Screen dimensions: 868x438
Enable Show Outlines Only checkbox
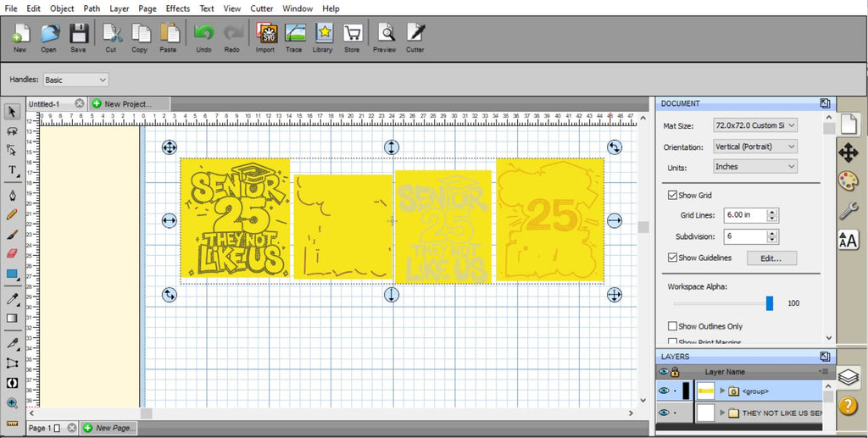click(672, 326)
